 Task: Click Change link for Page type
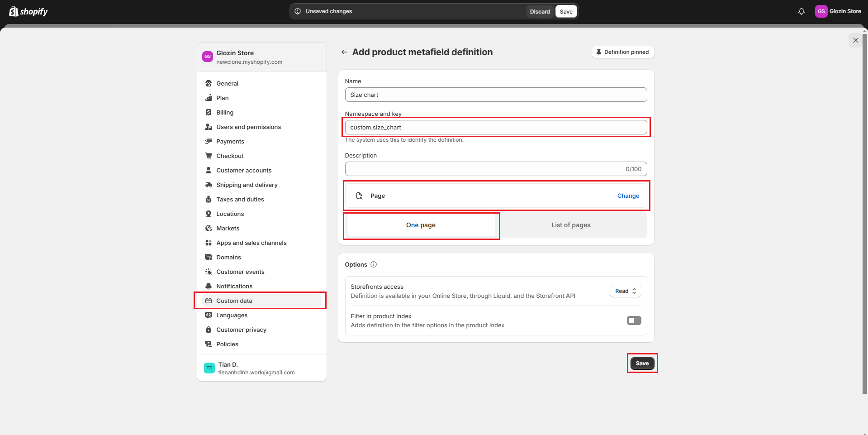click(628, 196)
